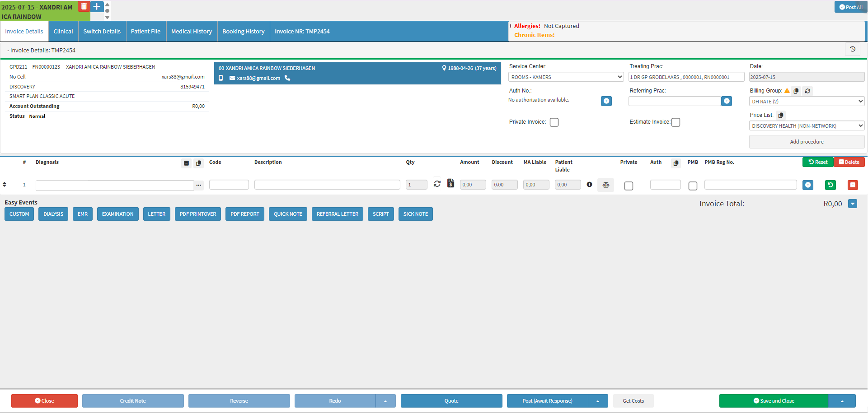This screenshot has height=413, width=868.
Task: Click the balance scale icon in line row
Action: [605, 185]
